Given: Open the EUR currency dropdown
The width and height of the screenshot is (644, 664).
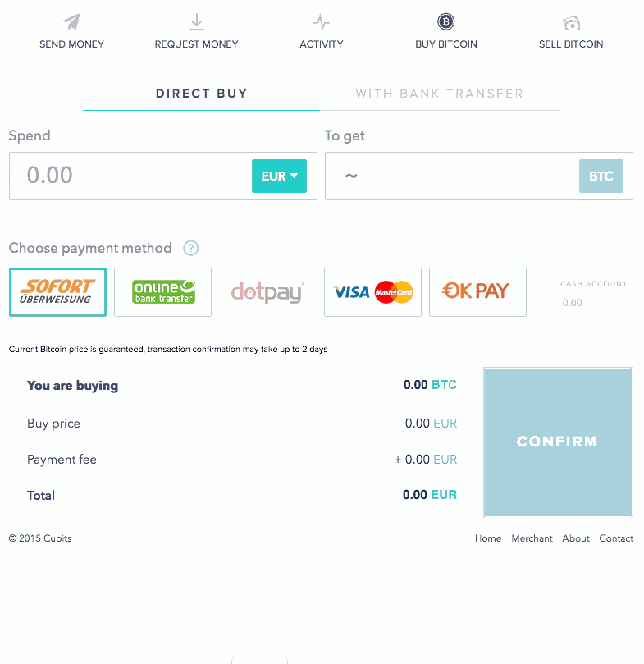Looking at the screenshot, I should 279,176.
